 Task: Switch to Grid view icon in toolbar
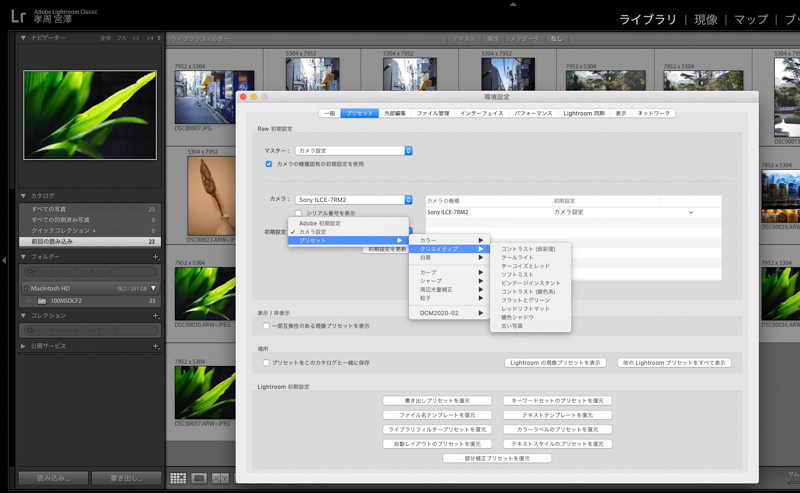[178, 479]
